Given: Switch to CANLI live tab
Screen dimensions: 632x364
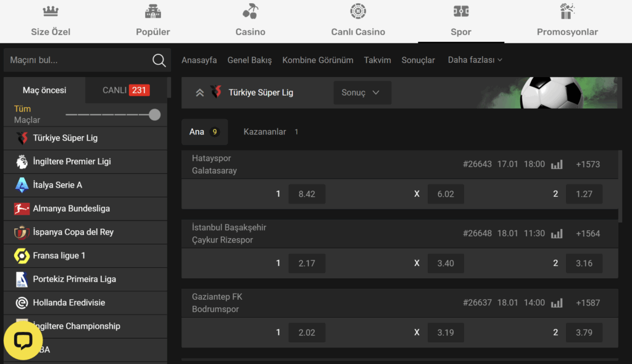Looking at the screenshot, I should click(x=126, y=90).
